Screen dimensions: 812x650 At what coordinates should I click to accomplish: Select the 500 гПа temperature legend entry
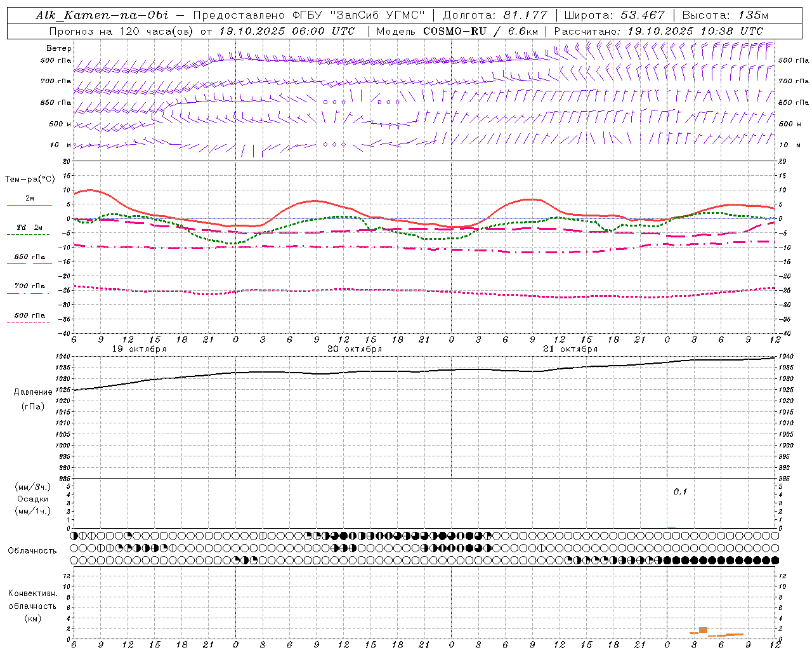[30, 315]
